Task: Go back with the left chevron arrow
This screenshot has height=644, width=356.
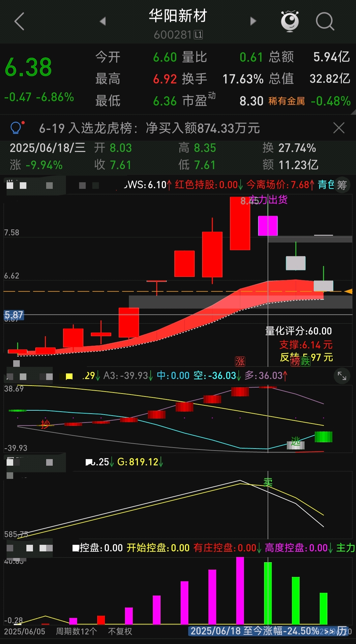Action: (x=19, y=21)
